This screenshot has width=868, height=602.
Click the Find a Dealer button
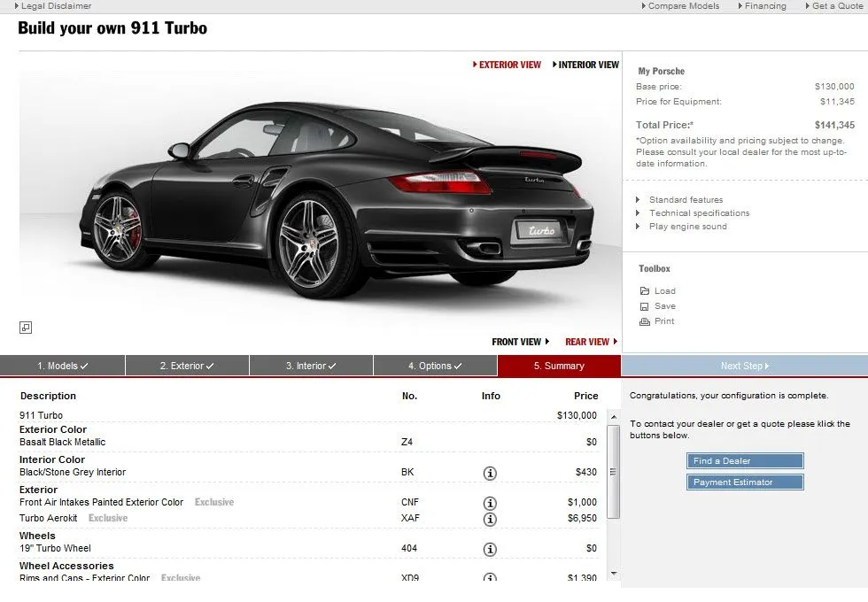point(745,461)
